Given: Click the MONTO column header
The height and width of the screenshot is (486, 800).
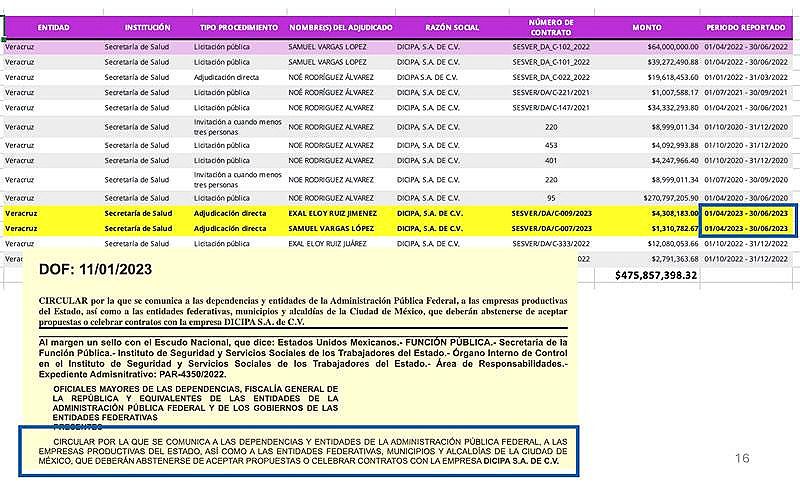Looking at the screenshot, I should tap(646, 27).
